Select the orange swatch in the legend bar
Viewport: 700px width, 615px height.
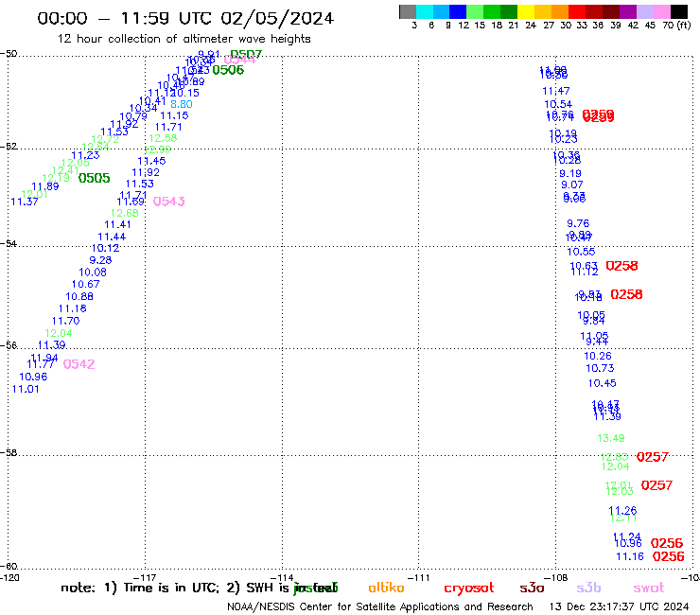coord(560,11)
